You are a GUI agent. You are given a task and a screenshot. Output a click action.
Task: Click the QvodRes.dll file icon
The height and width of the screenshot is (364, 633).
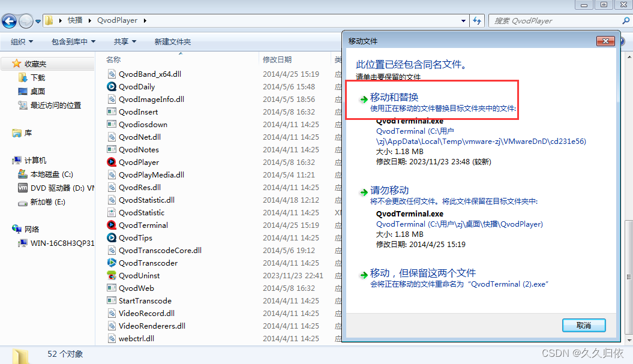coord(112,187)
